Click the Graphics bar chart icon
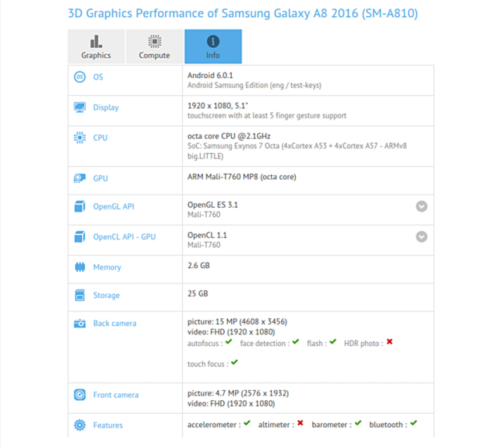This screenshot has height=448, width=500. 96,41
